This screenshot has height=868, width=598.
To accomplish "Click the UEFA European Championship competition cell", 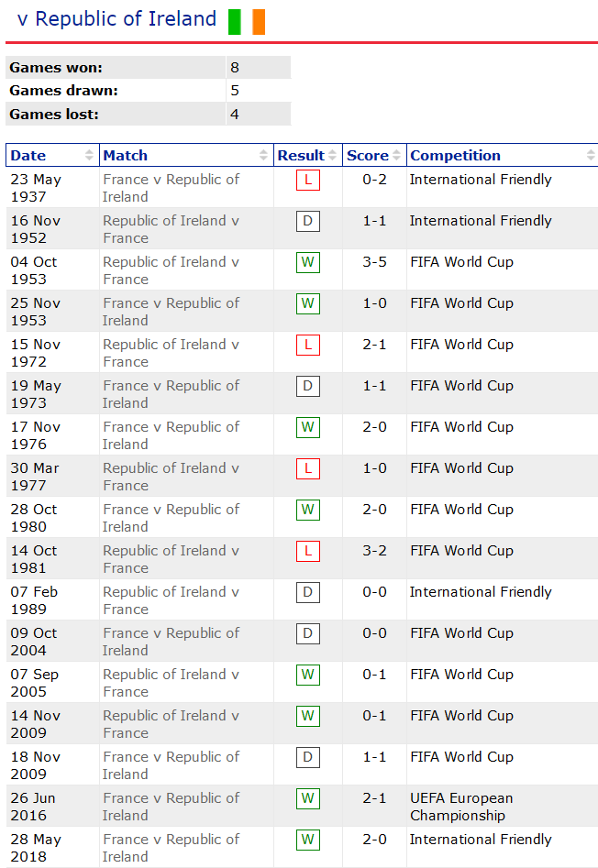I will pyautogui.click(x=461, y=807).
